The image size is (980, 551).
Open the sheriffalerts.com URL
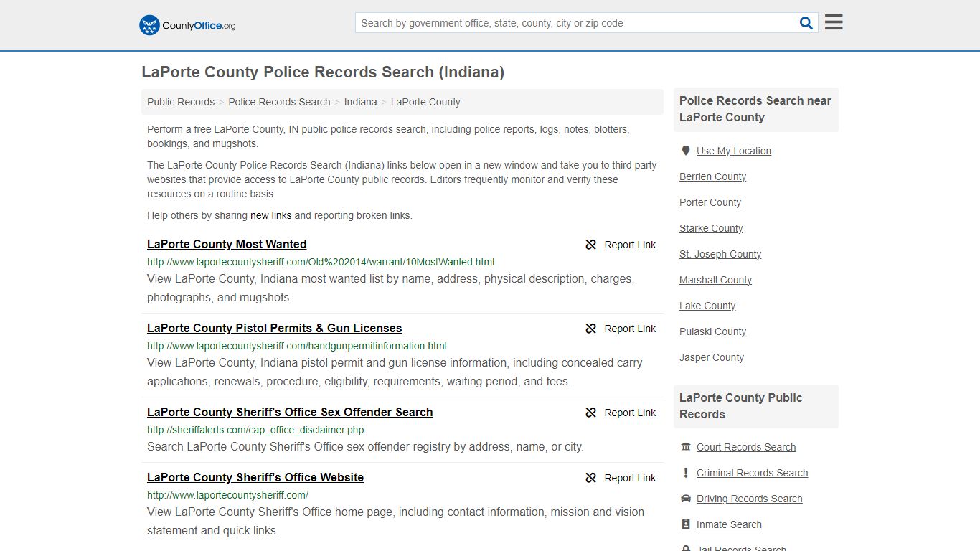pos(255,430)
